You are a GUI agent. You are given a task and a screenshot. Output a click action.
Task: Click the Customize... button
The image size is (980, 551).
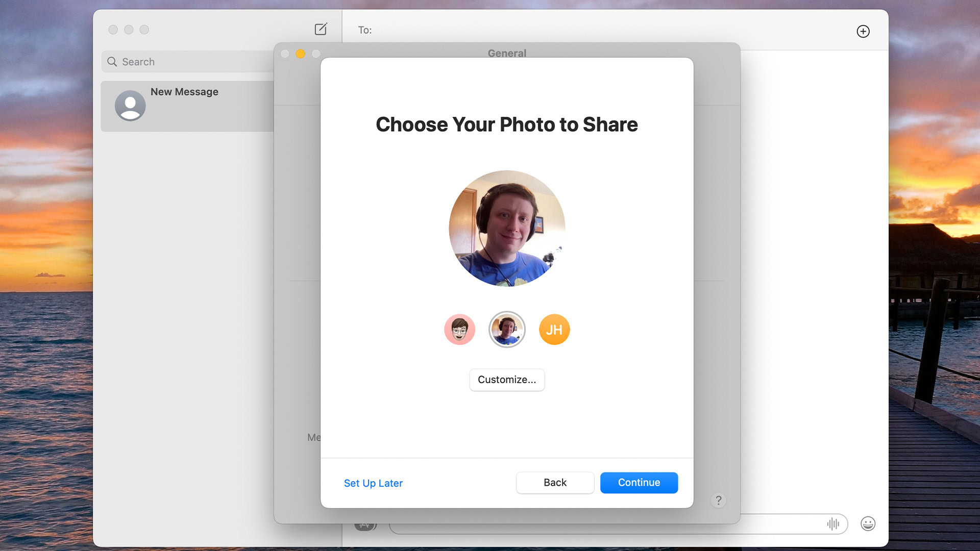(x=507, y=380)
